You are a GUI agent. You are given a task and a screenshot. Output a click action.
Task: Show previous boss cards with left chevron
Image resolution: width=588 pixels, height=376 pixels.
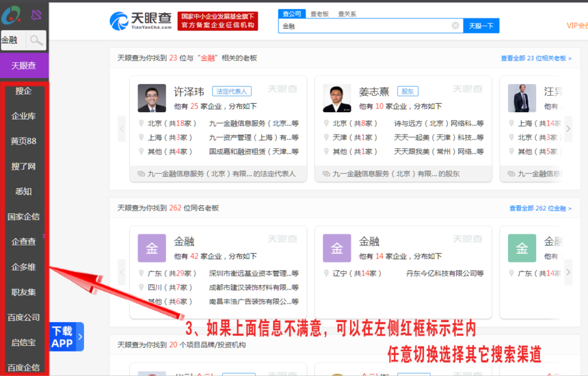coord(122,129)
